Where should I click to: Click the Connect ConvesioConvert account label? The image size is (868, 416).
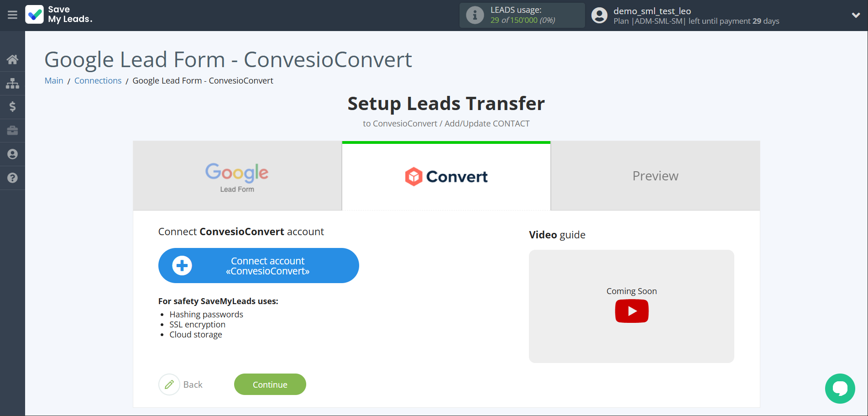click(x=241, y=232)
